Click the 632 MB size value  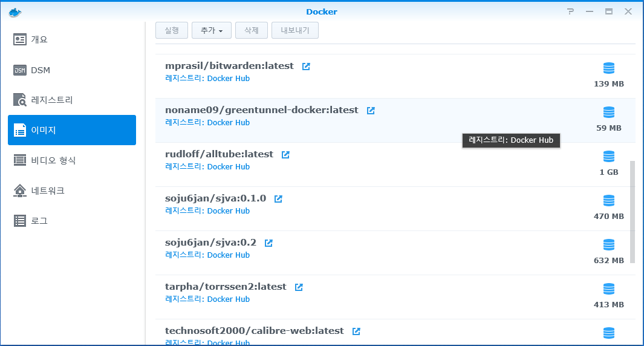point(609,261)
